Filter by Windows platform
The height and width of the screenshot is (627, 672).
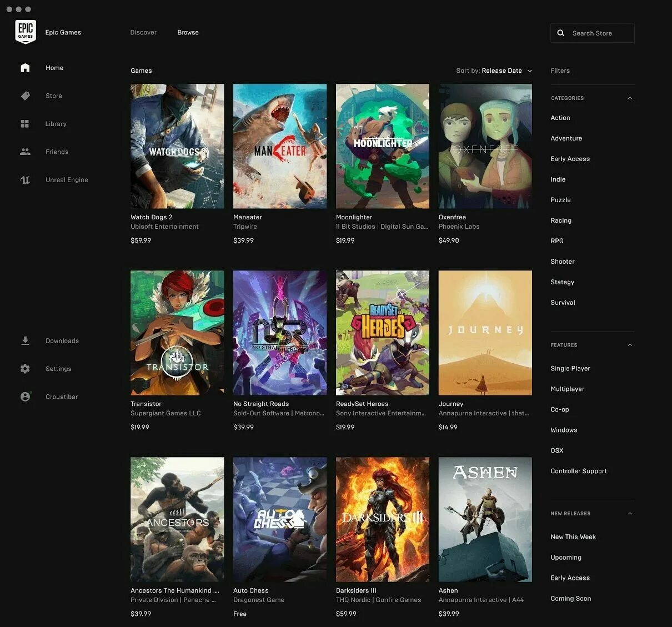point(564,430)
